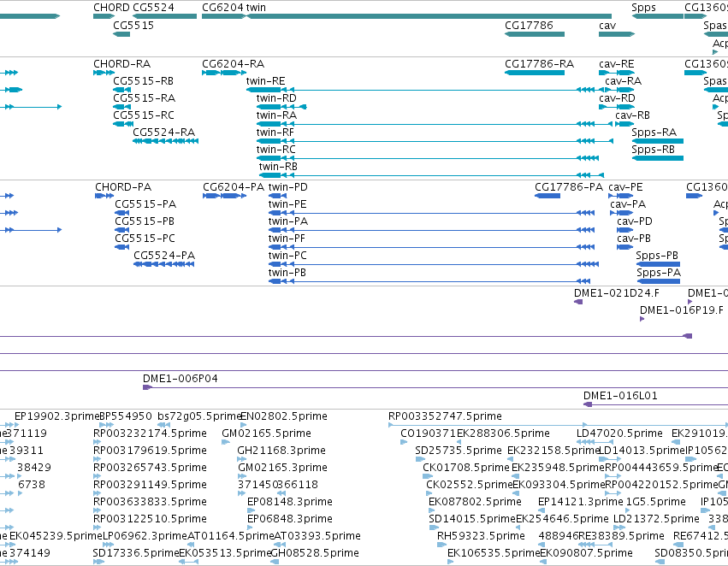
Task: Click EST EK288306.5prime
Action: pos(503,433)
